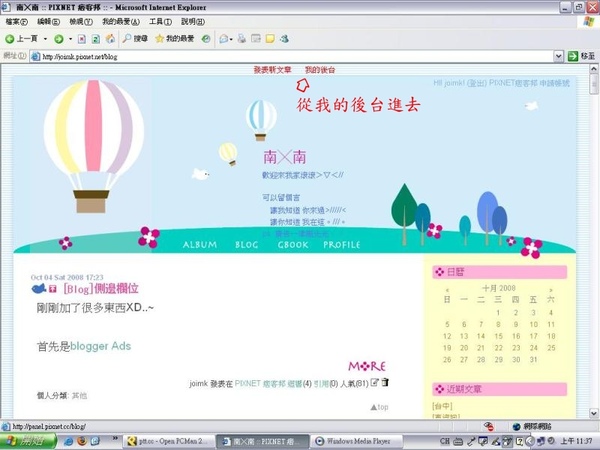
Task: Open the 搜尋 search toolbar button
Action: (x=135, y=38)
